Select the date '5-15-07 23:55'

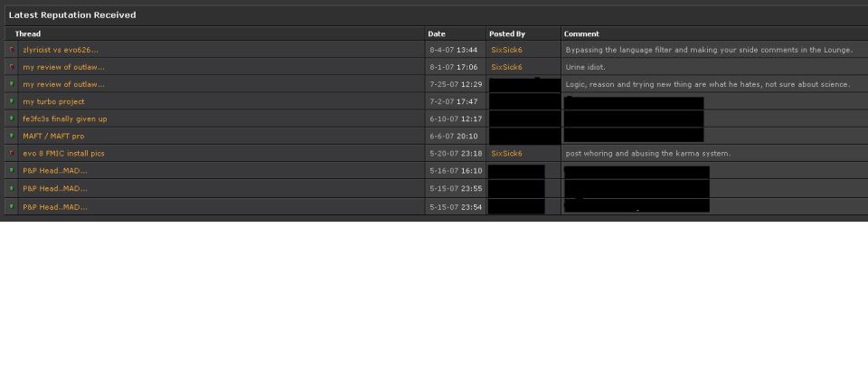pos(456,188)
